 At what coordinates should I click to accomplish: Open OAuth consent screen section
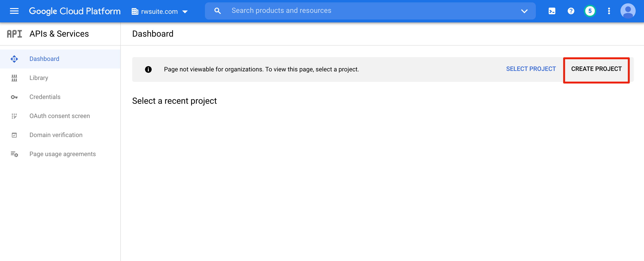[x=60, y=116]
